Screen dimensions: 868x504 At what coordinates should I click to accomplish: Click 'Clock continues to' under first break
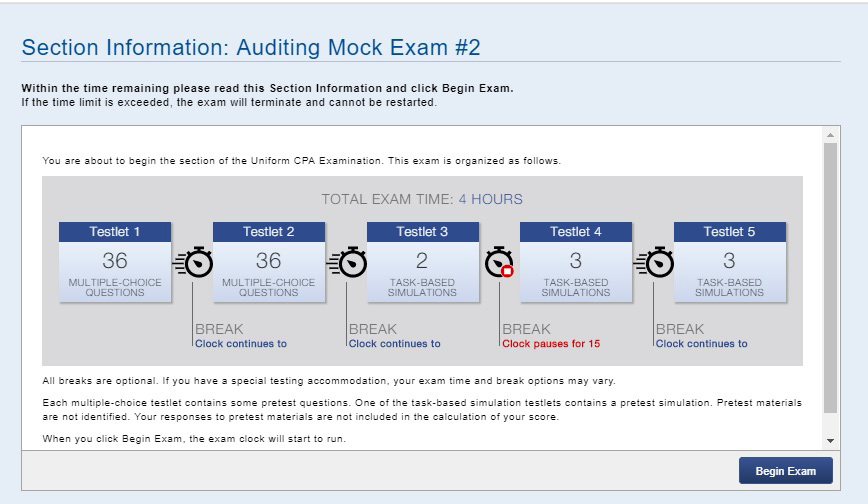[x=241, y=344]
